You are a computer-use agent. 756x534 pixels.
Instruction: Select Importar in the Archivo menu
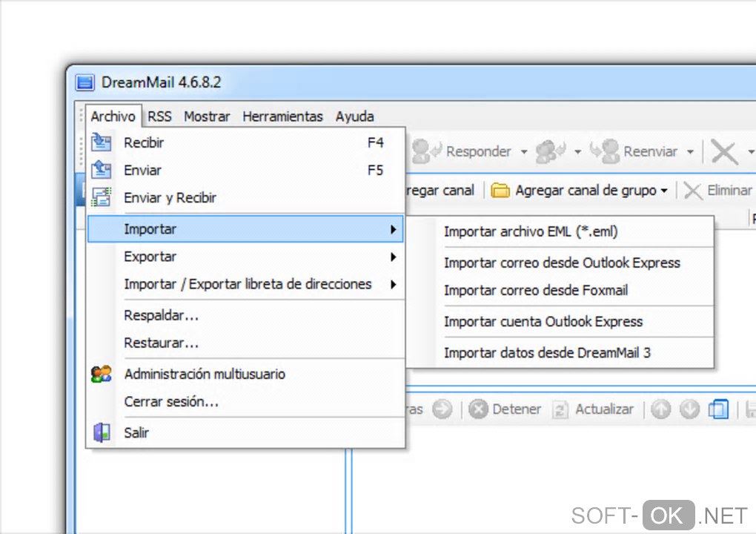click(245, 229)
